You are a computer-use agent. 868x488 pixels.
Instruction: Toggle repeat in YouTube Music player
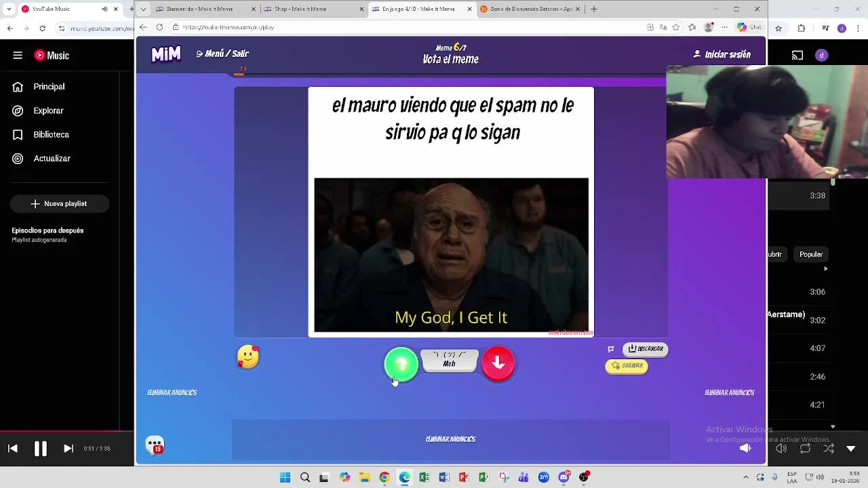pos(805,449)
